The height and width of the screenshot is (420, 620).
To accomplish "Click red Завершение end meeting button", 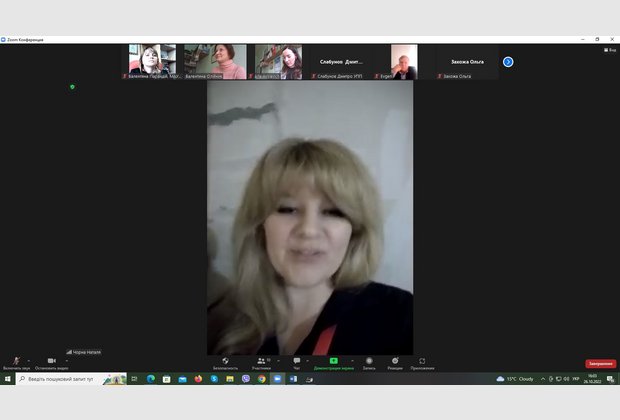I will pyautogui.click(x=601, y=363).
